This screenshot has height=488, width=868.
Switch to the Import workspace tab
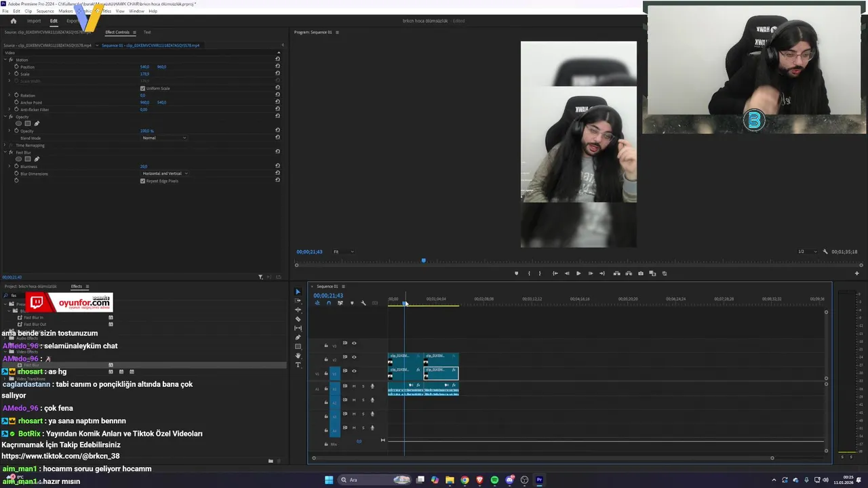[x=34, y=21]
